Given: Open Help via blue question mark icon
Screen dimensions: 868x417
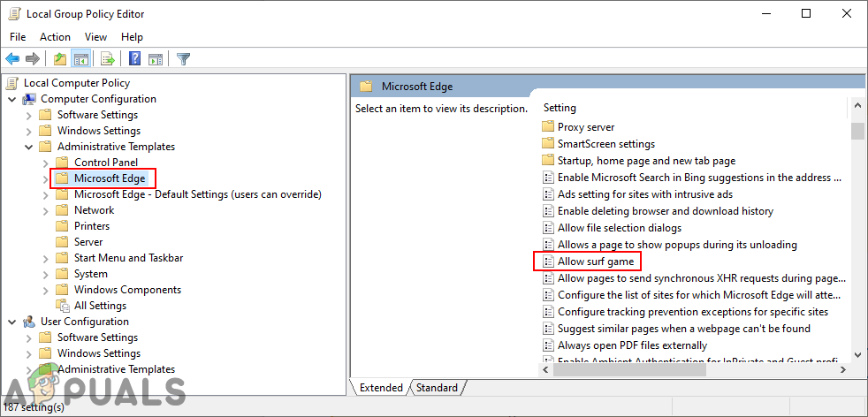Looking at the screenshot, I should (x=135, y=59).
